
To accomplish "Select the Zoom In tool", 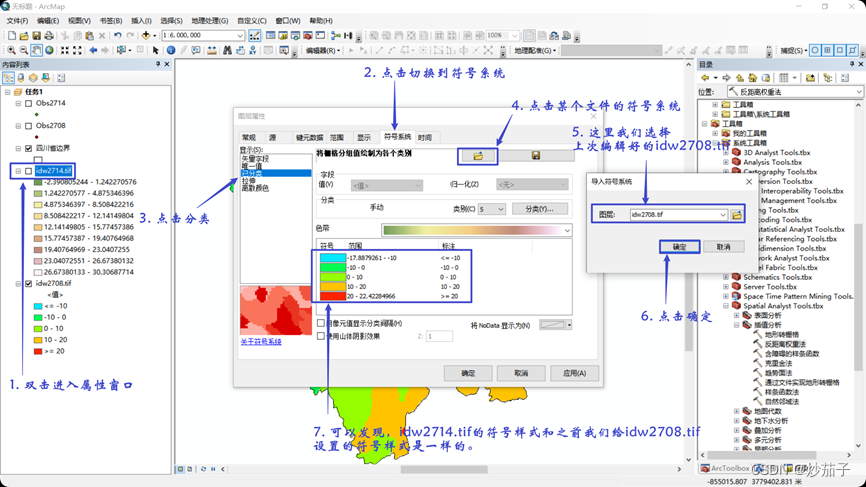I will (x=11, y=50).
